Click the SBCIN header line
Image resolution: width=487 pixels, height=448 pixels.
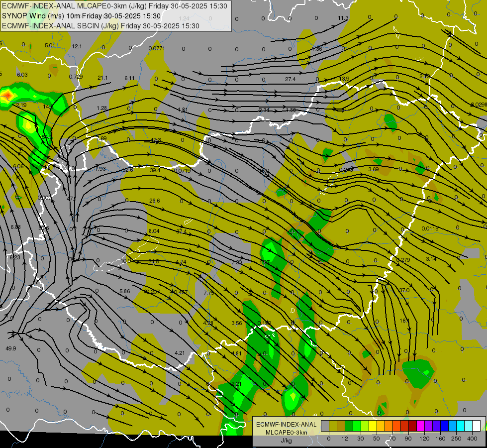[x=100, y=26]
